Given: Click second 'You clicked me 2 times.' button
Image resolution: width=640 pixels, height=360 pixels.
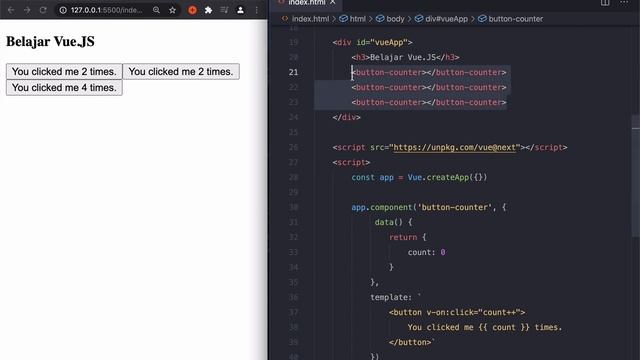Looking at the screenshot, I should [181, 71].
